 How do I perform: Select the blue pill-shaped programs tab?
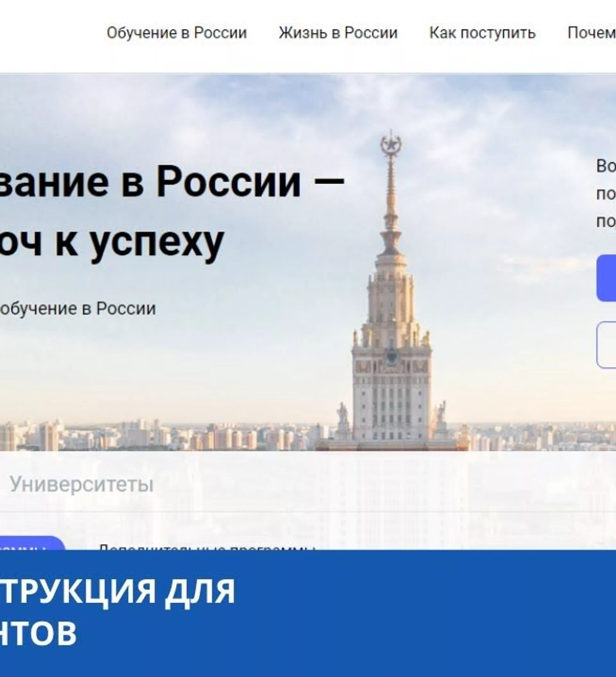coord(32,543)
